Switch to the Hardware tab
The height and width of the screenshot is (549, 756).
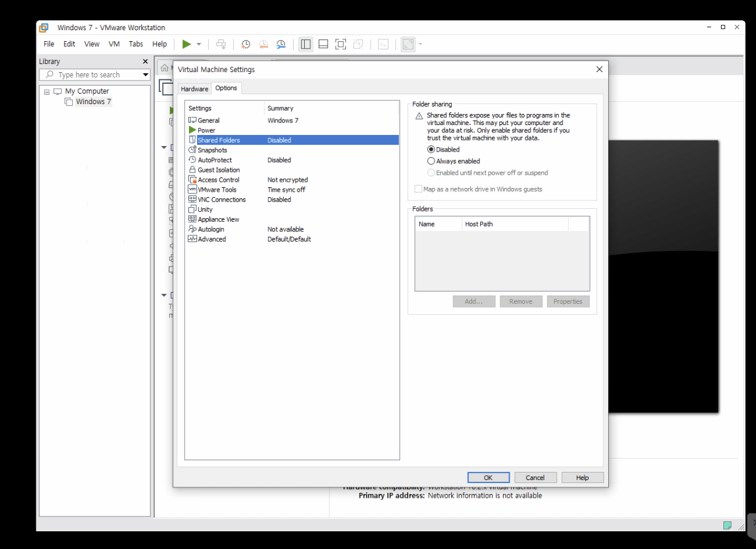pyautogui.click(x=195, y=89)
